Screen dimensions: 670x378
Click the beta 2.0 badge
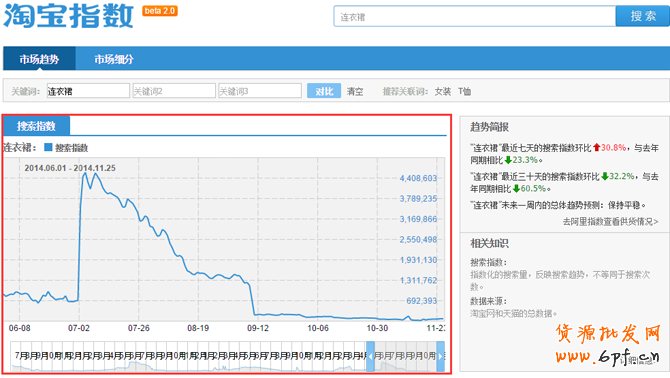click(160, 11)
